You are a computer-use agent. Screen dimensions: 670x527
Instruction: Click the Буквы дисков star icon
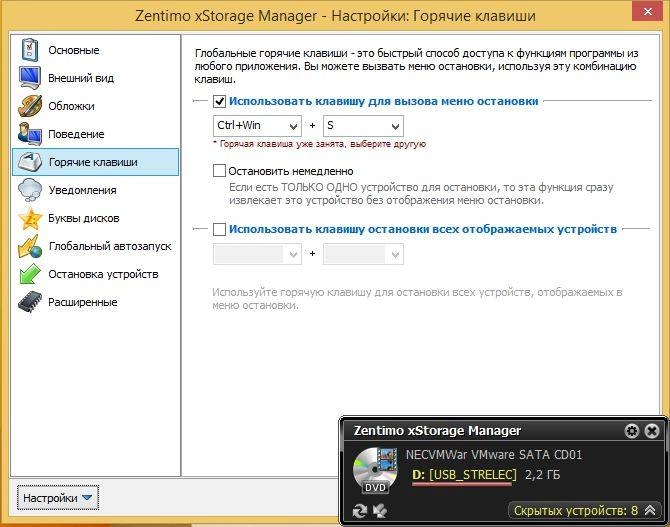(x=30, y=218)
